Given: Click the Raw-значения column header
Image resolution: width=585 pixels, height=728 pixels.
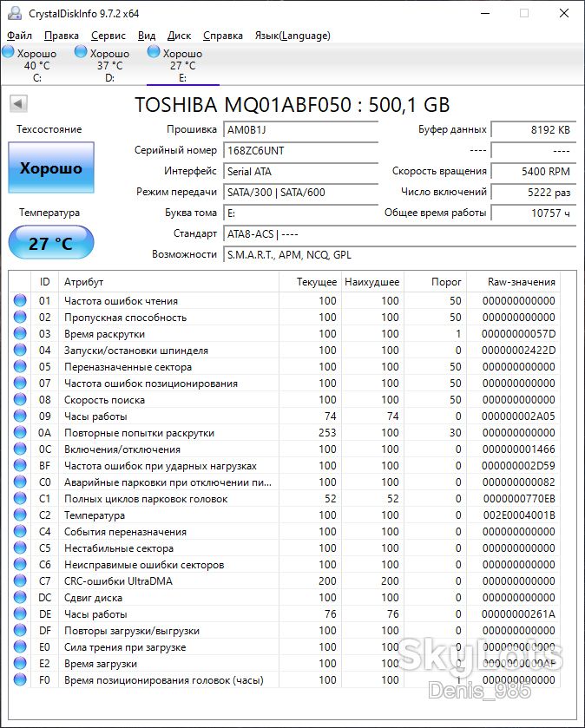Looking at the screenshot, I should tap(513, 282).
